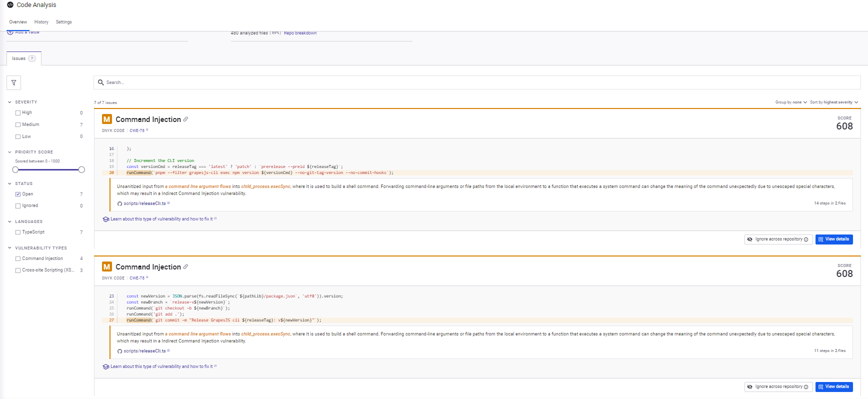
Task: Click GitHub icon by second scripts/releaseCli.ts
Action: (x=119, y=351)
